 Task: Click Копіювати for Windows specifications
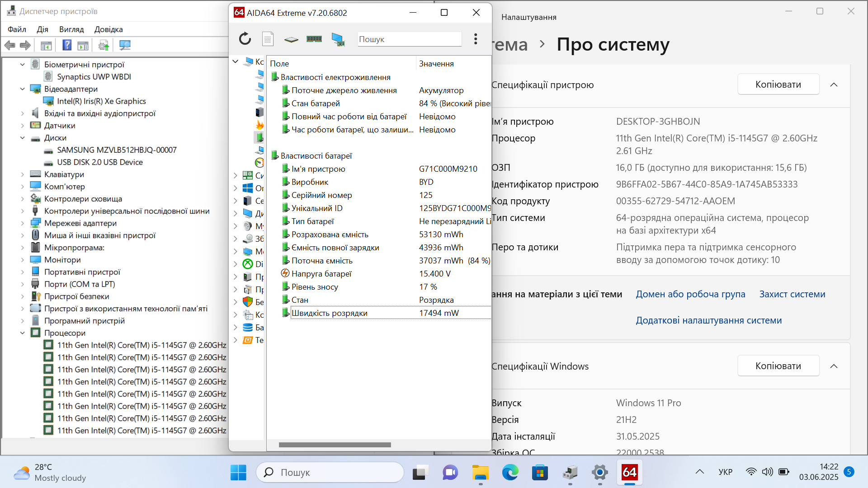(778, 366)
